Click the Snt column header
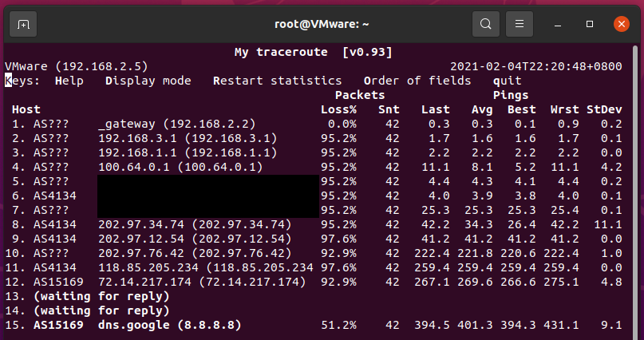 (x=389, y=109)
